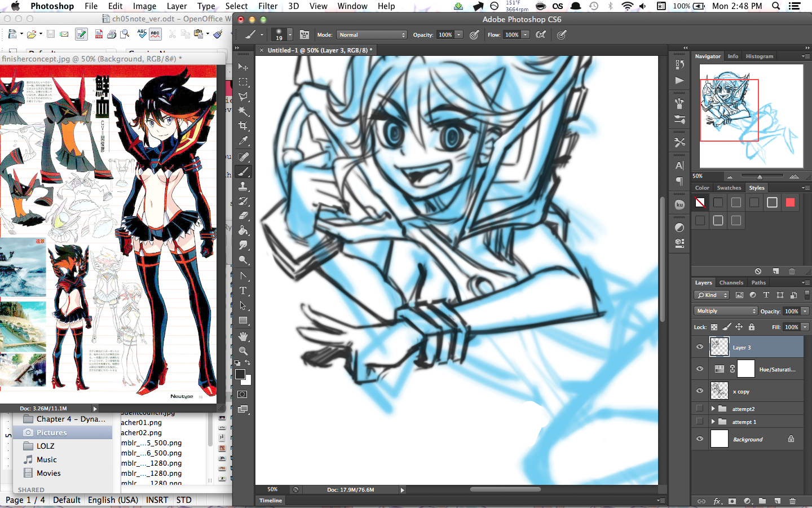This screenshot has width=812, height=508.
Task: Open the Layer menu
Action: tap(176, 6)
